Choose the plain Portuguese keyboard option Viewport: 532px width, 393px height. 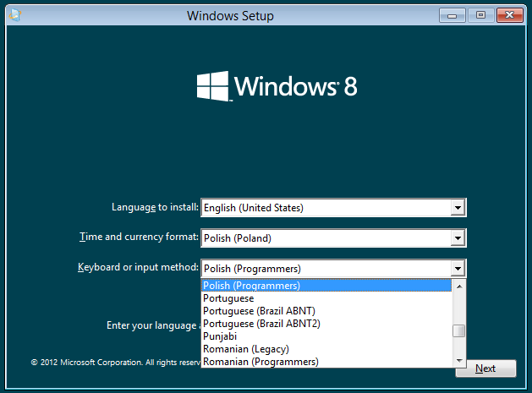click(x=228, y=298)
